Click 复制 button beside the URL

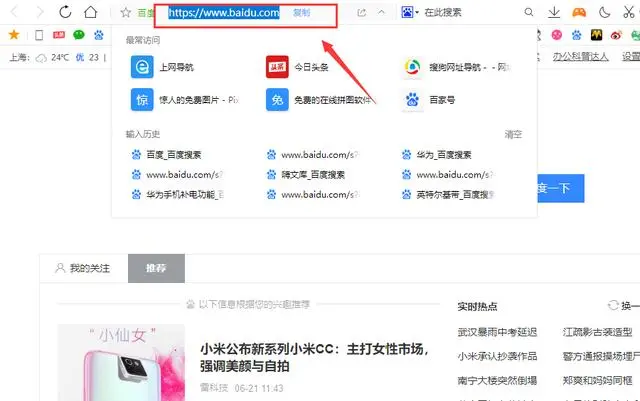(302, 13)
